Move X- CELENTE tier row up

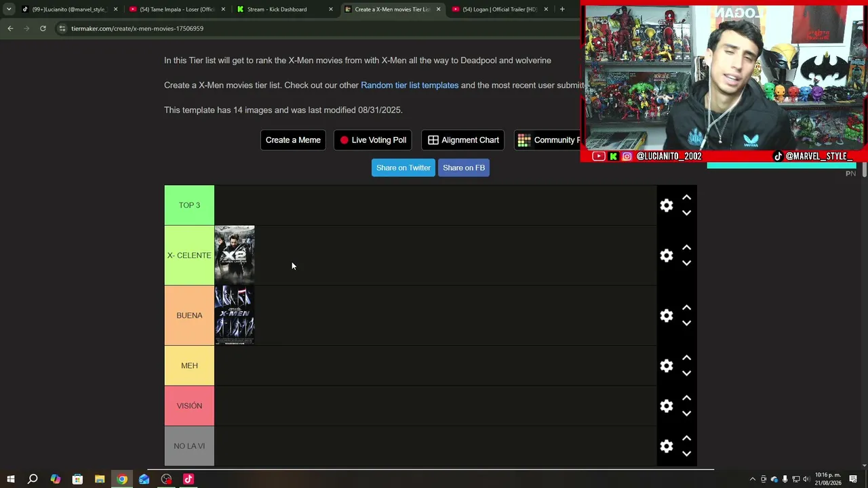point(686,247)
